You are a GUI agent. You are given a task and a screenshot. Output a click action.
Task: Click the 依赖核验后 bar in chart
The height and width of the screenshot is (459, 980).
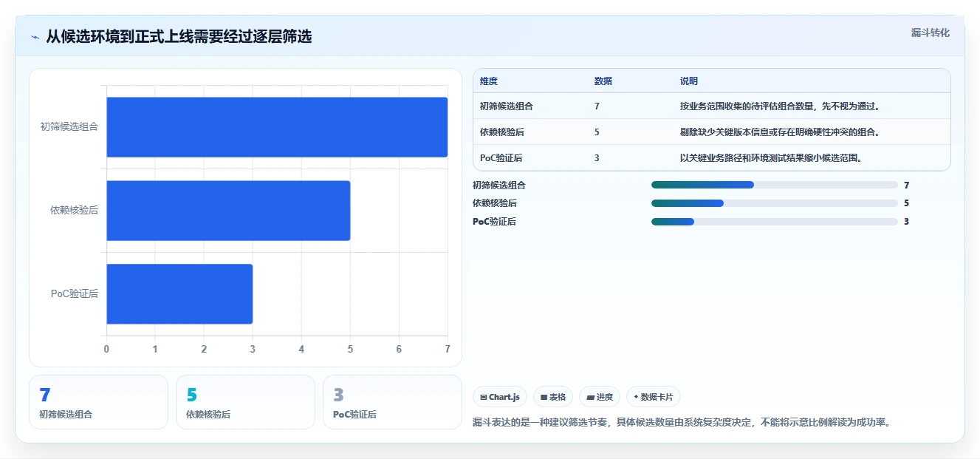pos(228,211)
